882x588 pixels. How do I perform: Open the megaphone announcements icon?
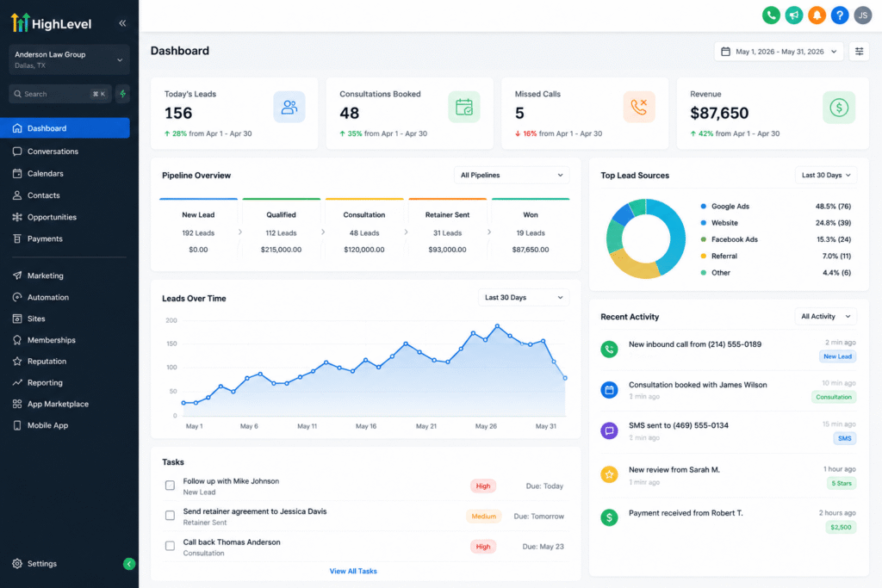coord(793,15)
